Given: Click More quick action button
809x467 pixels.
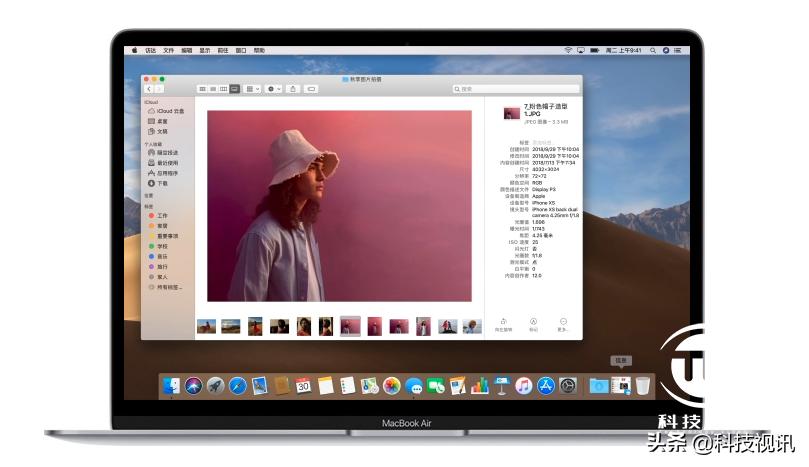Looking at the screenshot, I should point(563,325).
